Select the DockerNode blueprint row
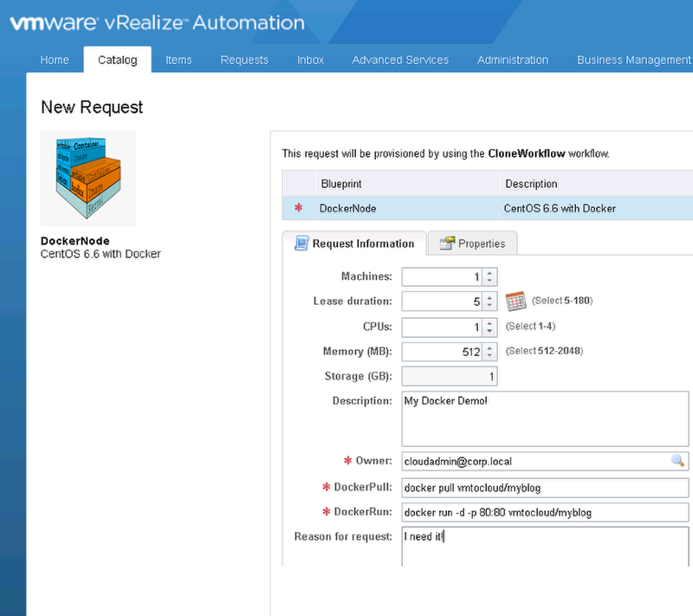The height and width of the screenshot is (616, 693). point(488,208)
